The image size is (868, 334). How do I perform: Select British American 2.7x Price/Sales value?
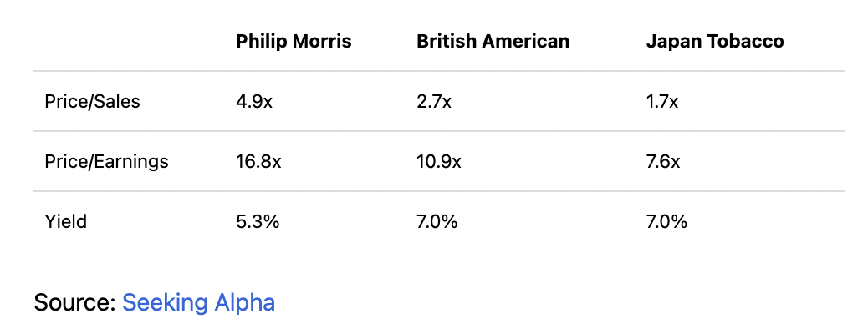click(434, 102)
